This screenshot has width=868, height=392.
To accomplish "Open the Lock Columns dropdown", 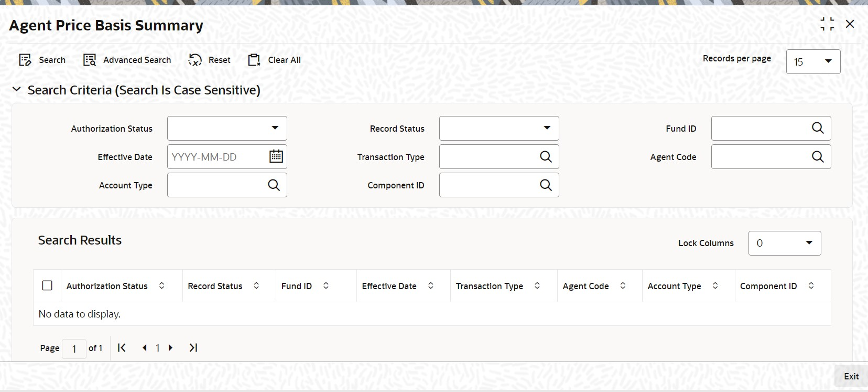I will coord(785,243).
